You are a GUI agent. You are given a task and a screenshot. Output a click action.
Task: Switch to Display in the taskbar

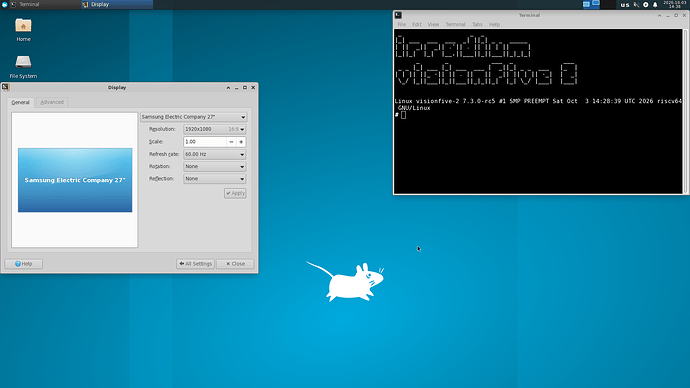point(117,4)
